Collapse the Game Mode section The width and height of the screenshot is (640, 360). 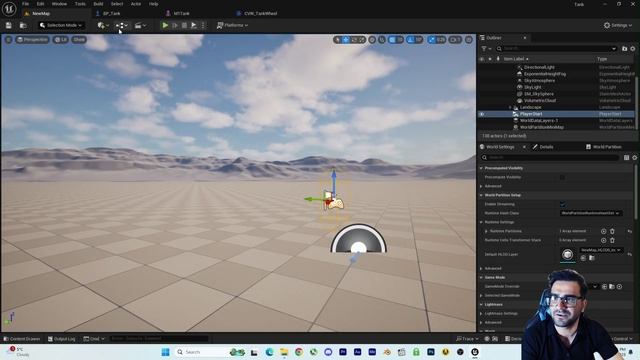(481, 278)
